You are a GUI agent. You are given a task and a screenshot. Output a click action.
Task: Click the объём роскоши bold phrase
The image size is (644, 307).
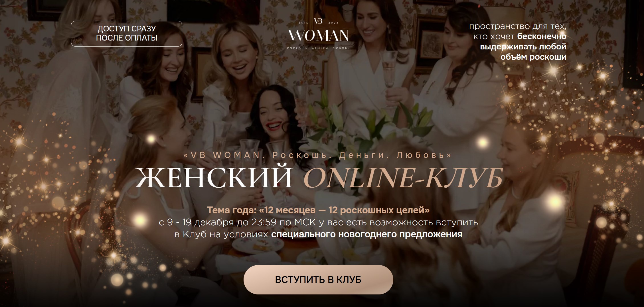[533, 57]
